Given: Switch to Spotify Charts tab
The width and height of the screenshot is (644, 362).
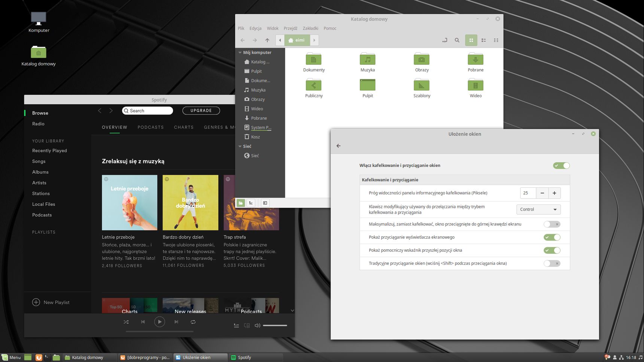Looking at the screenshot, I should [x=184, y=127].
